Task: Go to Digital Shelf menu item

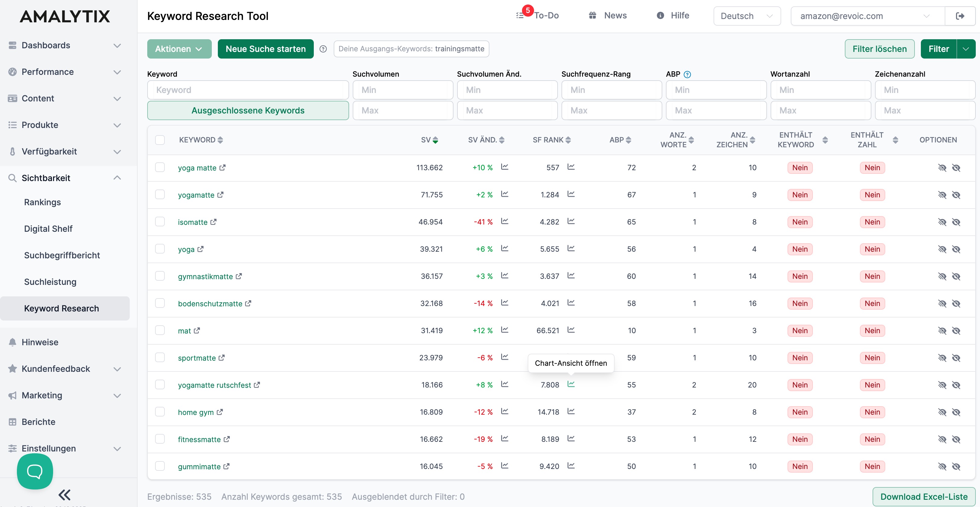Action: pyautogui.click(x=48, y=228)
